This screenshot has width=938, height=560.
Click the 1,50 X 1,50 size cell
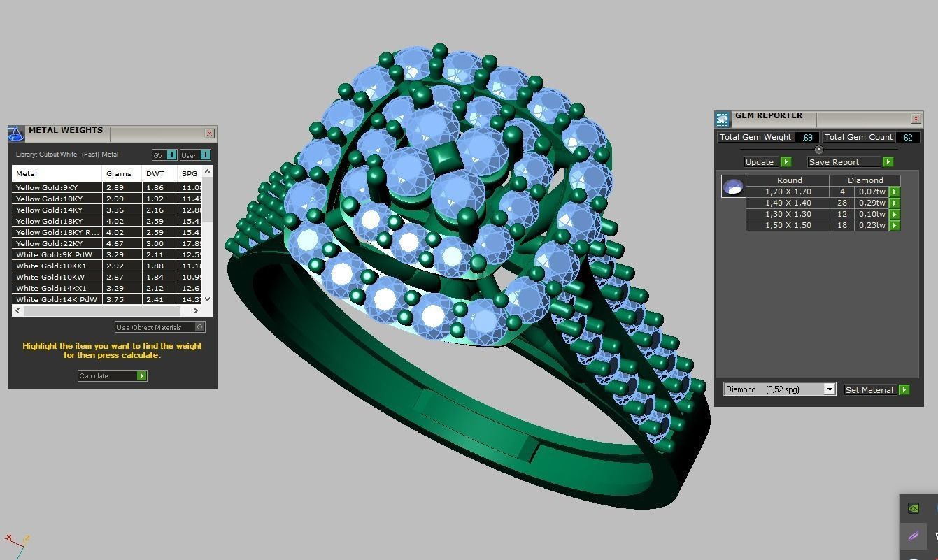(x=788, y=225)
